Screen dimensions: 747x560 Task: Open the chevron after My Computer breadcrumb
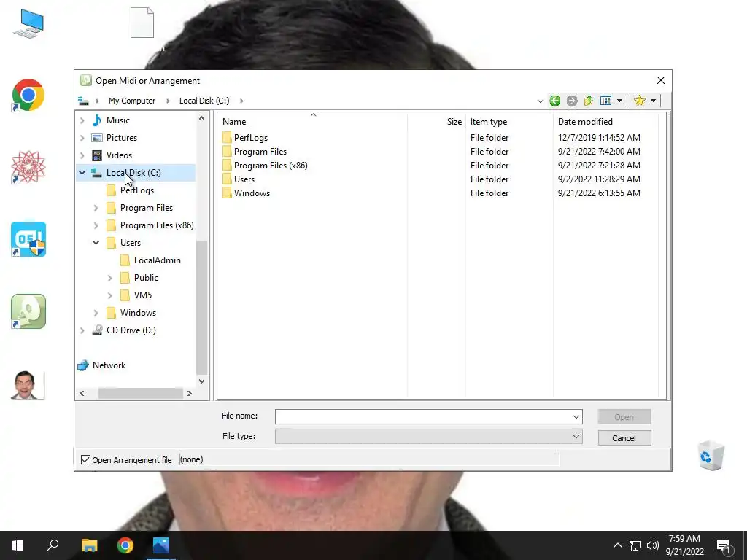(x=168, y=101)
